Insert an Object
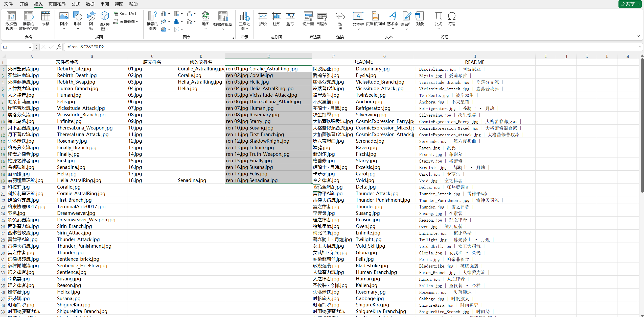 pos(420,19)
